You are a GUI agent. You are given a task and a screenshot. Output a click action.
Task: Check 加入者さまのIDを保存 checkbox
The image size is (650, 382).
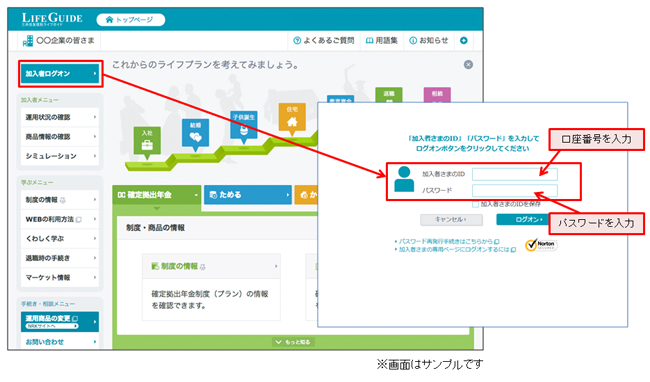coord(475,204)
